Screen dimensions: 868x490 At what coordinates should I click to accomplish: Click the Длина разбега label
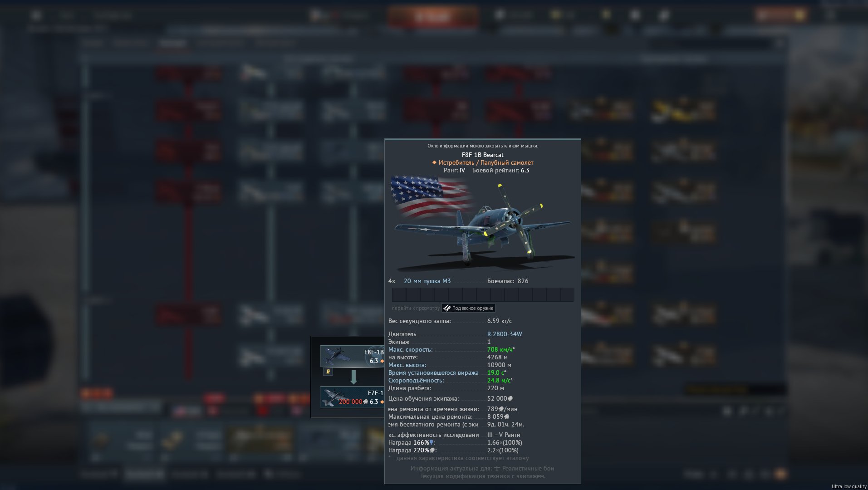point(410,388)
